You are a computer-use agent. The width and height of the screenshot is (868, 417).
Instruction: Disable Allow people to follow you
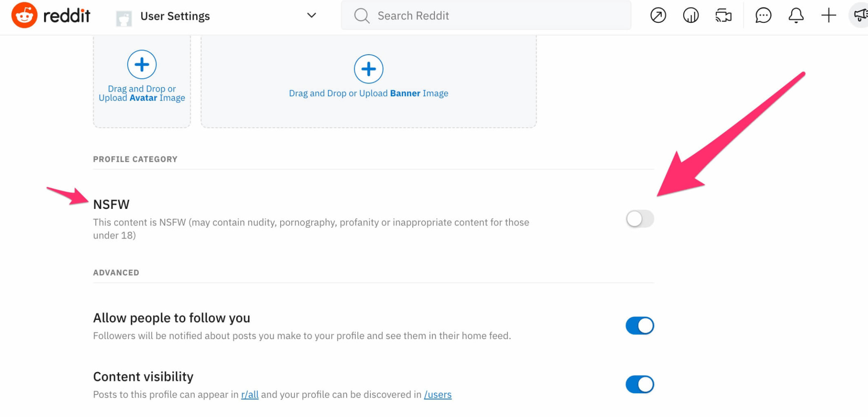(x=640, y=325)
